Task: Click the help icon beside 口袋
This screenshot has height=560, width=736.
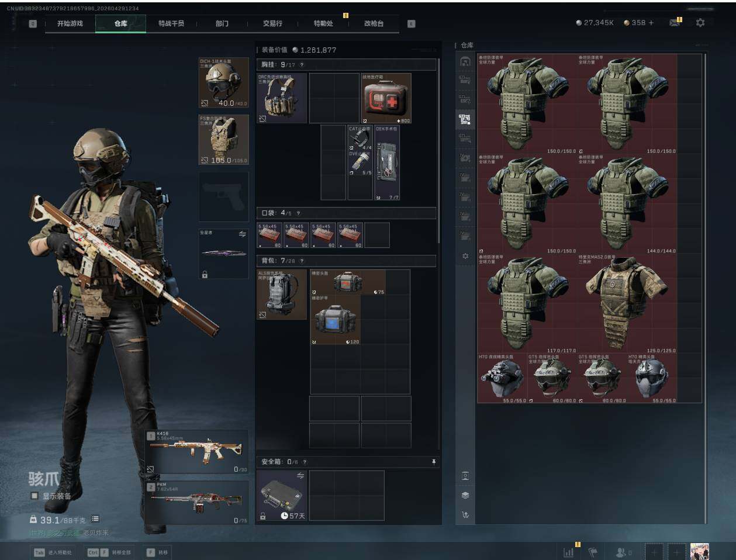Action: [298, 213]
